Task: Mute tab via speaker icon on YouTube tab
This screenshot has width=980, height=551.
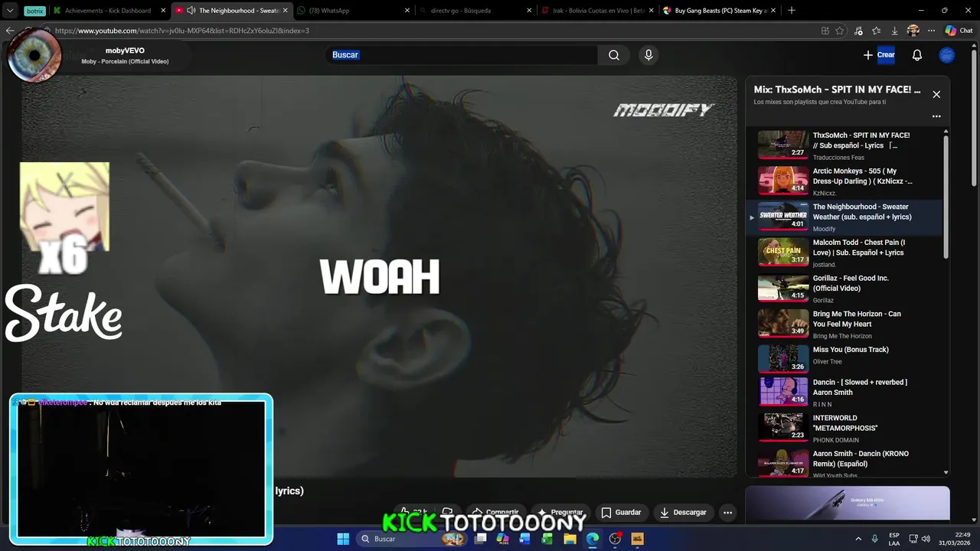Action: (191, 11)
